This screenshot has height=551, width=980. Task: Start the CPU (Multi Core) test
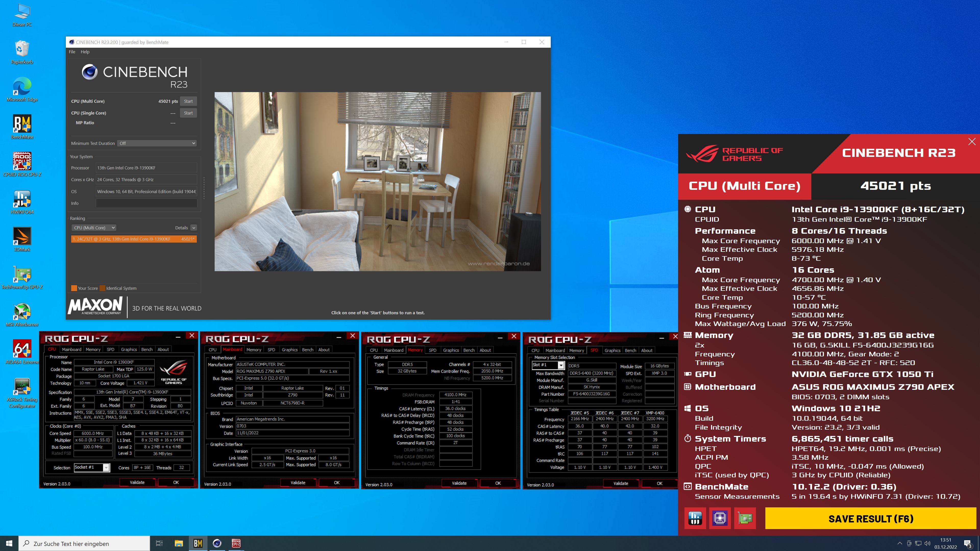(x=188, y=101)
